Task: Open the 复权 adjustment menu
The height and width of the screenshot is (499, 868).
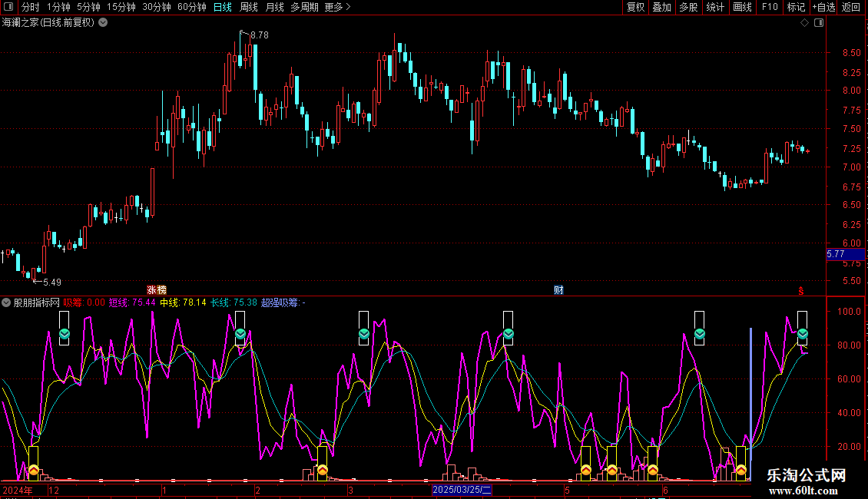Action: pyautogui.click(x=635, y=7)
